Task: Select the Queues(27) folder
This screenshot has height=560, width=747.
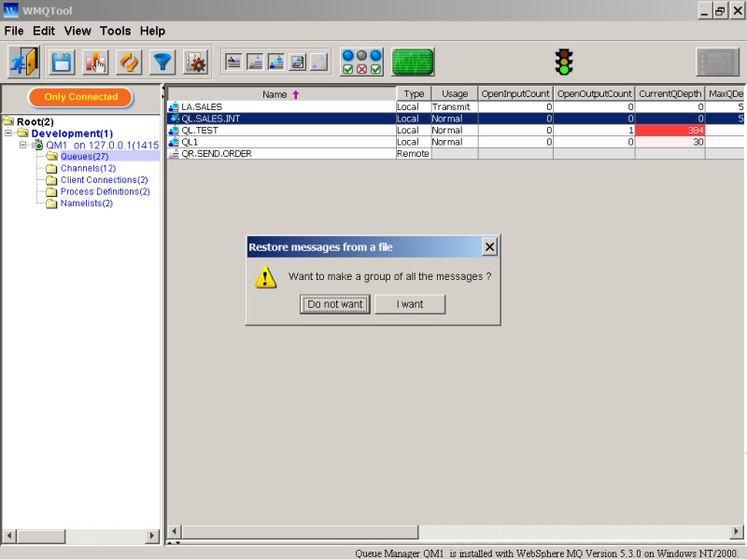Action: tap(84, 157)
